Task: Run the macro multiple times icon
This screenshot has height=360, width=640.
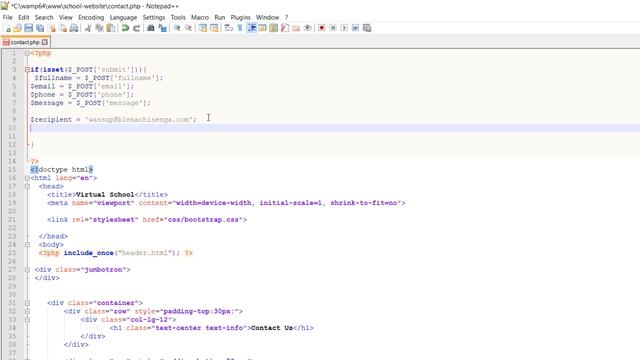Action: pyautogui.click(x=356, y=28)
